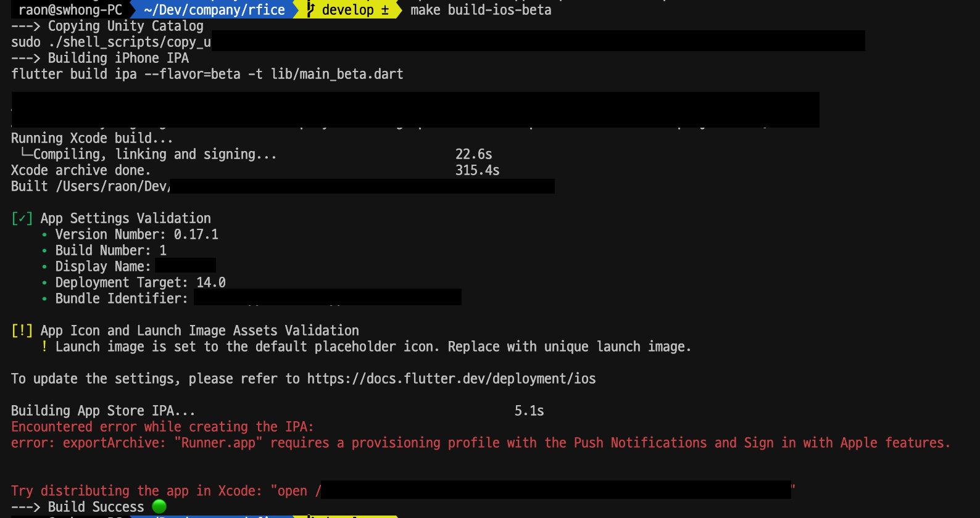The height and width of the screenshot is (518, 980).
Task: Click the 22.6s timing value
Action: (x=474, y=154)
